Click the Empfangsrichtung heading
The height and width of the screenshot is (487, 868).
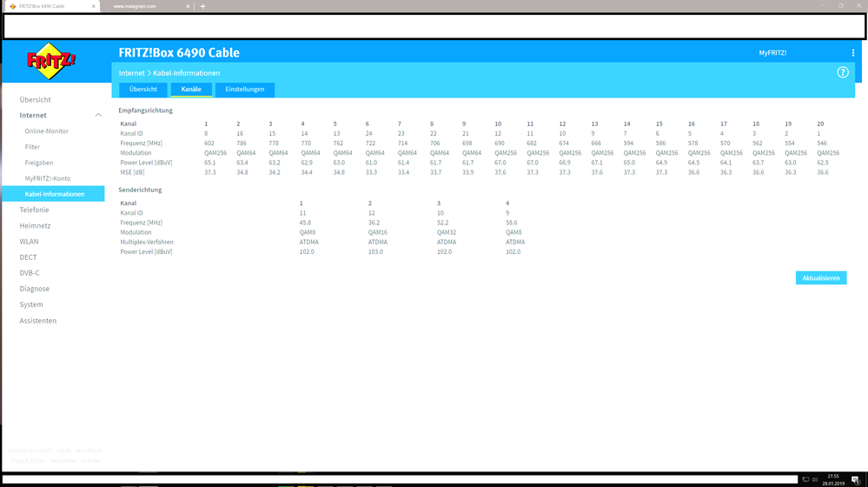pos(146,110)
